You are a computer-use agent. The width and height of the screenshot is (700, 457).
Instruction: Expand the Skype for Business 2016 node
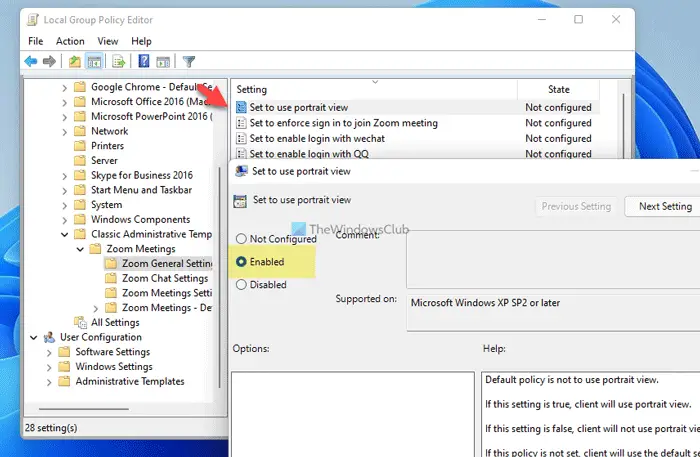click(64, 176)
